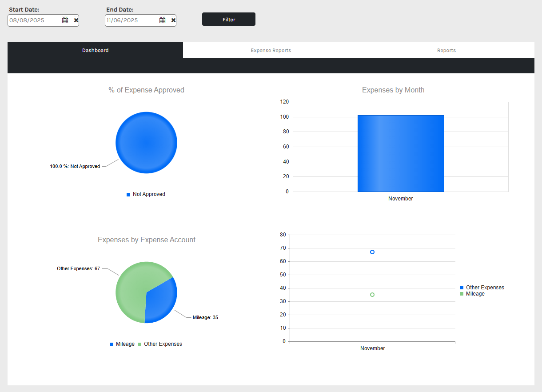Open the Start Date calendar picker
Screen dimensions: 542x392
(x=65, y=20)
